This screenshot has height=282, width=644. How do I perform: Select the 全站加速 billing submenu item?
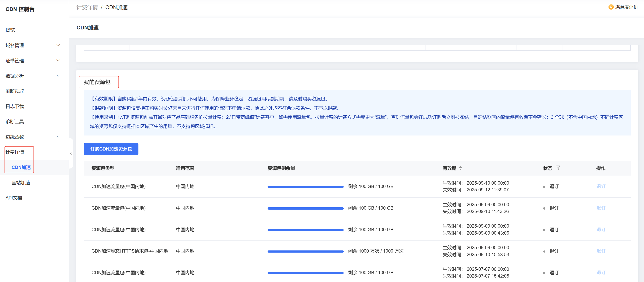click(x=21, y=182)
